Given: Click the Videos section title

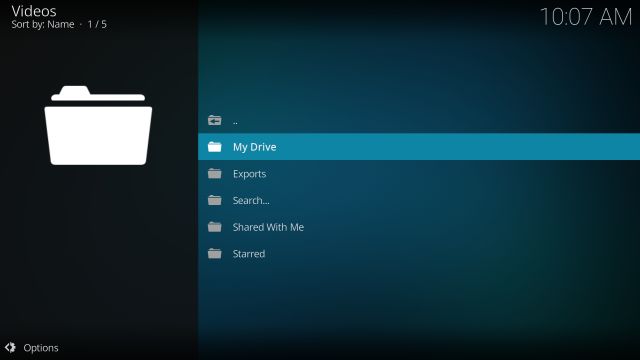Looking at the screenshot, I should tap(34, 11).
